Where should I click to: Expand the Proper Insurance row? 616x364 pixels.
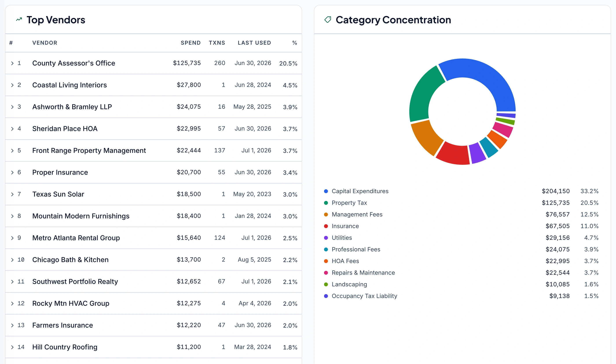click(x=12, y=172)
